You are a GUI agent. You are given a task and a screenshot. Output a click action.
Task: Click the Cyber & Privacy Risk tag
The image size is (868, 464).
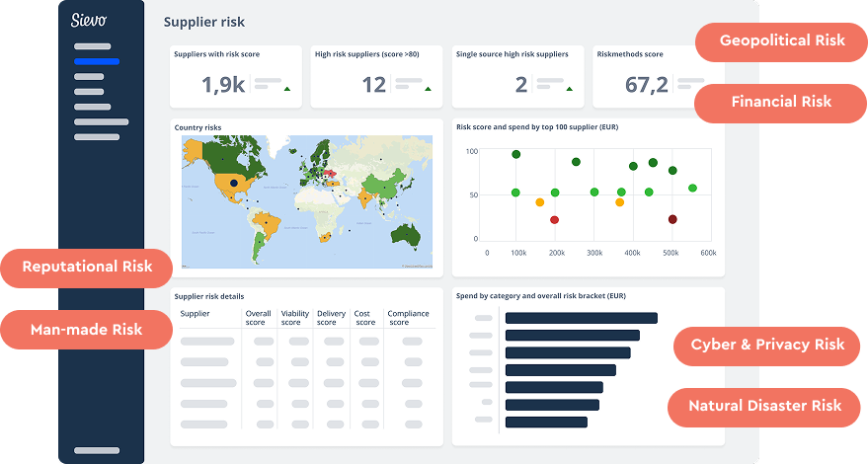click(767, 346)
